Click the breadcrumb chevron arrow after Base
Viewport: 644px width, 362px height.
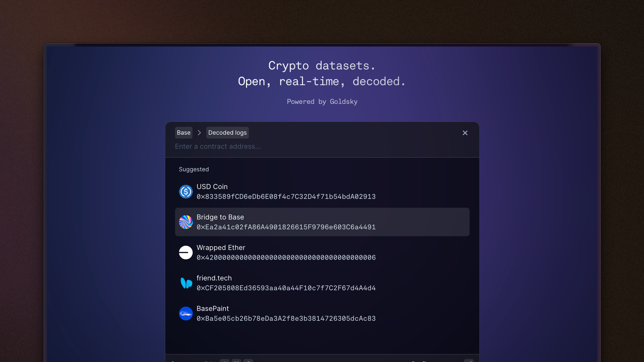click(x=199, y=133)
